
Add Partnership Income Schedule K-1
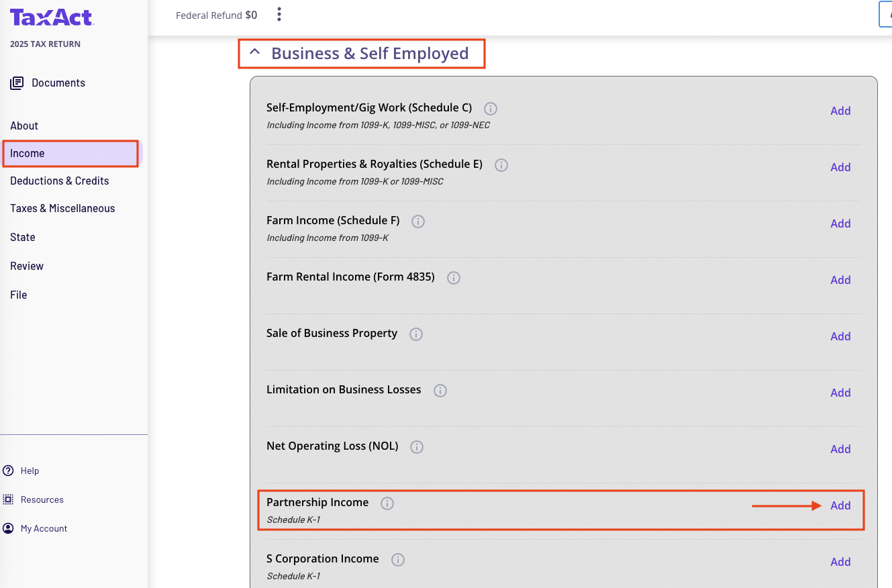[840, 505]
